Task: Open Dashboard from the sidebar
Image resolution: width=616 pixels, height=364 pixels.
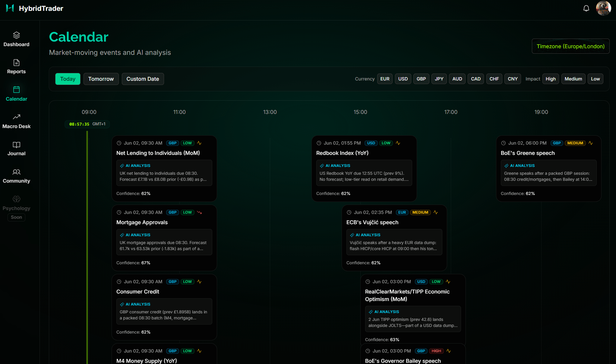Action: [16, 39]
